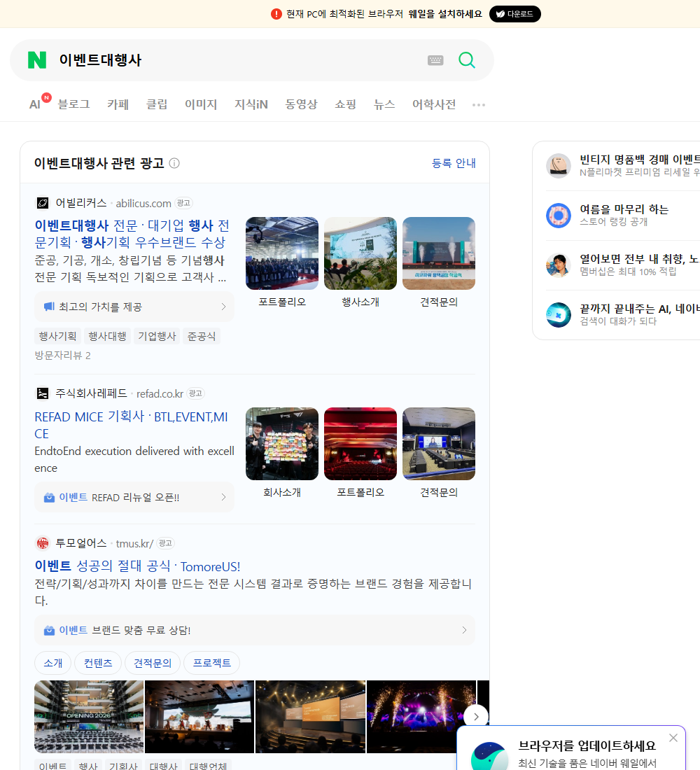This screenshot has width=700, height=770.
Task: Expand more search tabs with the ellipsis
Action: click(x=479, y=104)
